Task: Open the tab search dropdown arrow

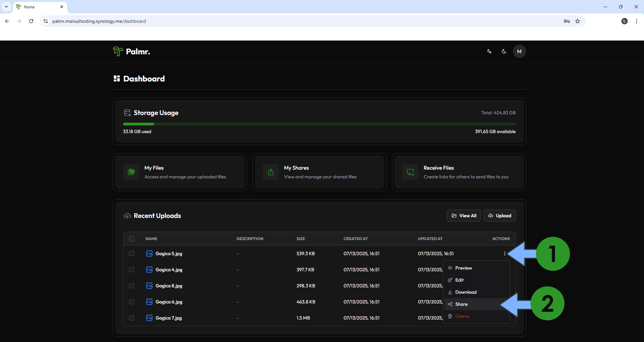Action: pos(6,7)
